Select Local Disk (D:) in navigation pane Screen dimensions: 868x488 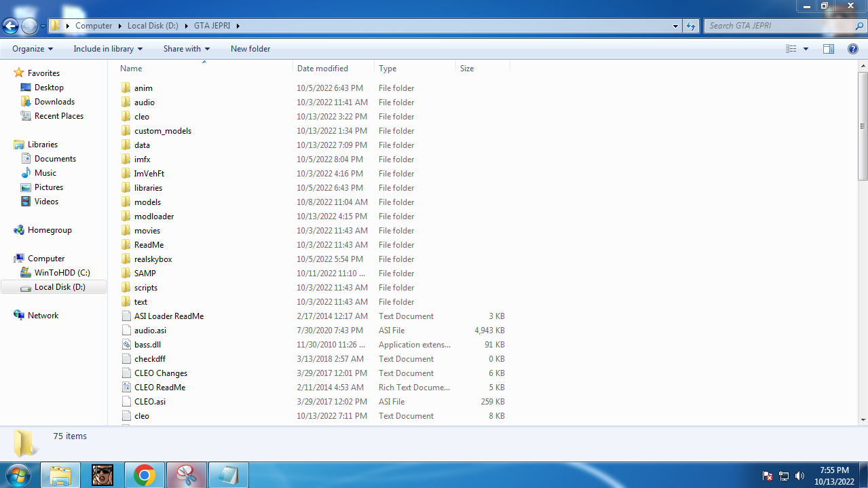coord(60,287)
